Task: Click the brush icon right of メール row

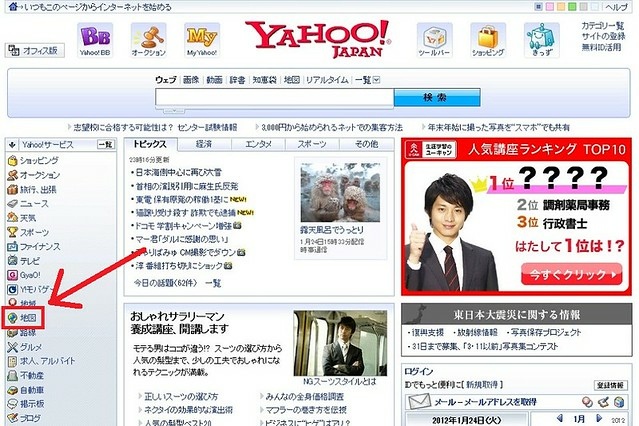Action: 604,402
